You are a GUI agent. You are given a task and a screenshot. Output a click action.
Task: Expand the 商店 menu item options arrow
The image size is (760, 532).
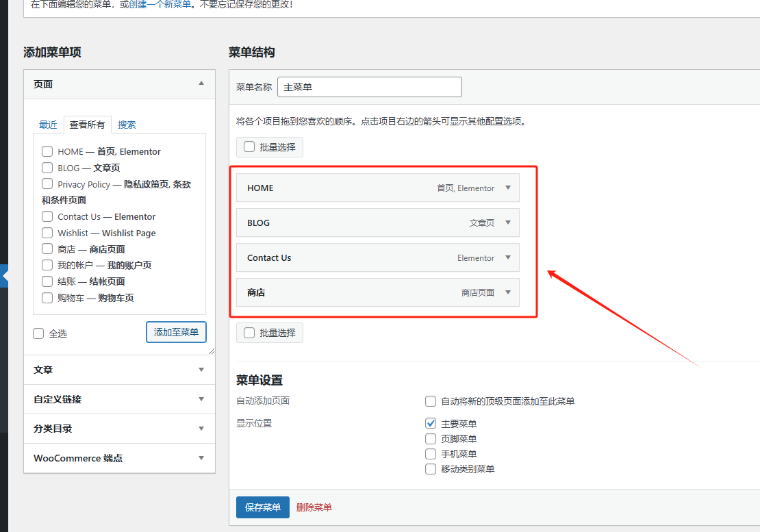[507, 292]
